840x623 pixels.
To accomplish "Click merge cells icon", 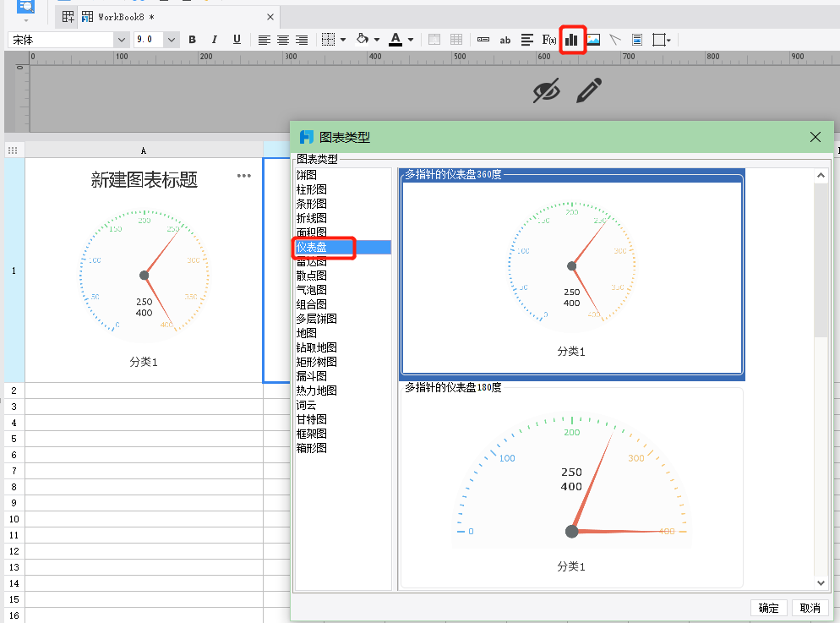I will [x=434, y=40].
